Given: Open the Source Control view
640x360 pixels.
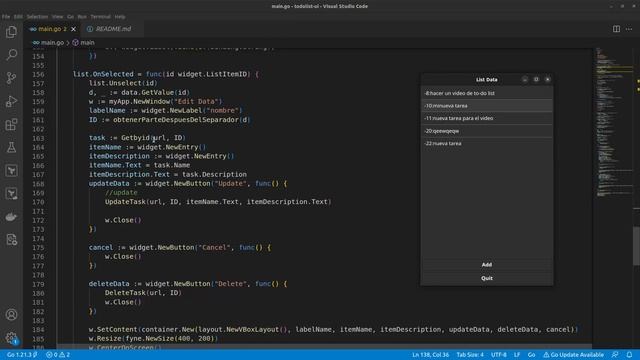Looking at the screenshot, I should point(11,78).
